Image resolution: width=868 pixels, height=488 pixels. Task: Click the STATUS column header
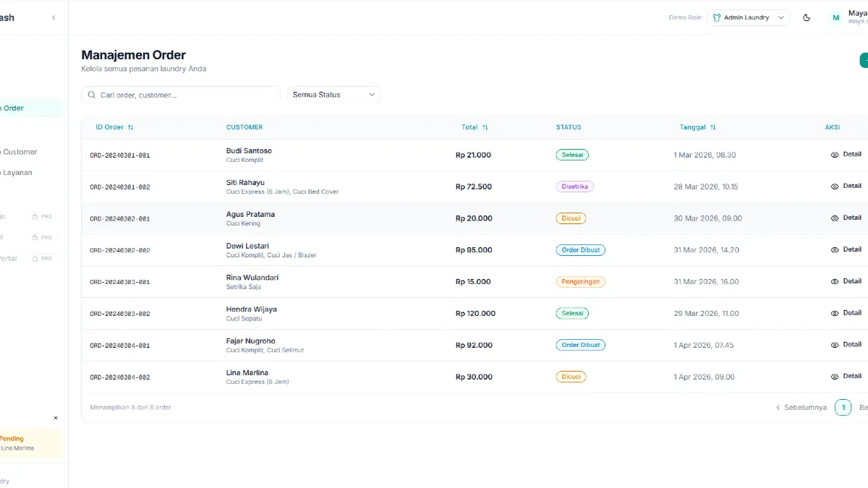(x=569, y=127)
